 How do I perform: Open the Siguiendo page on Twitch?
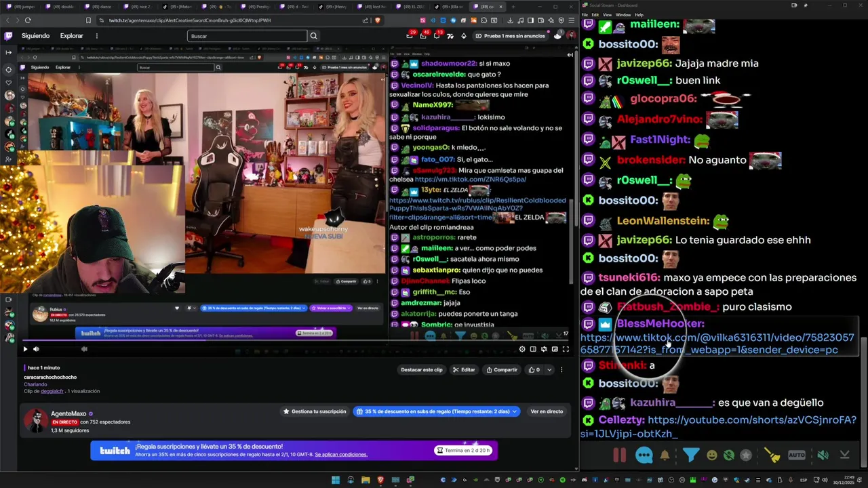click(35, 36)
